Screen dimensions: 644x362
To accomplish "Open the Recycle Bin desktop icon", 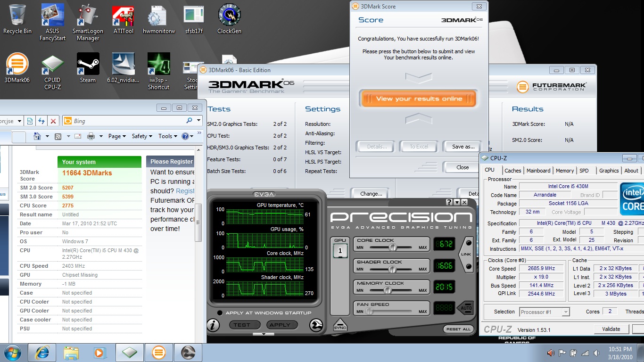I will point(17,19).
